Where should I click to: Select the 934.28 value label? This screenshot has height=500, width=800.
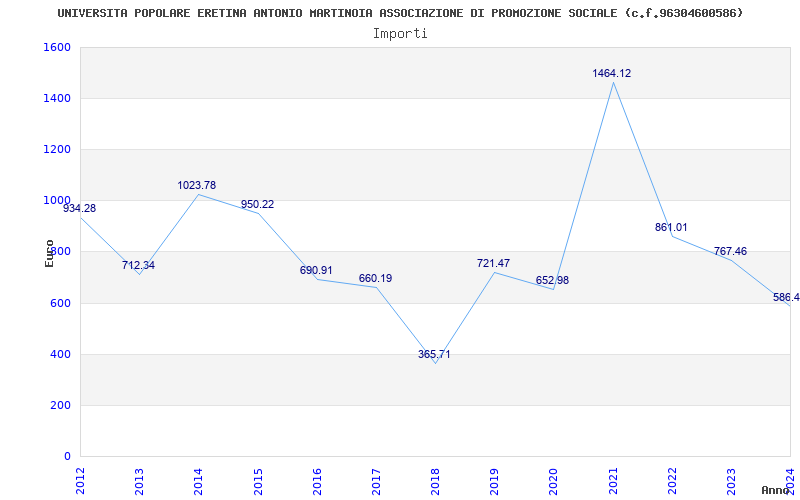(79, 208)
